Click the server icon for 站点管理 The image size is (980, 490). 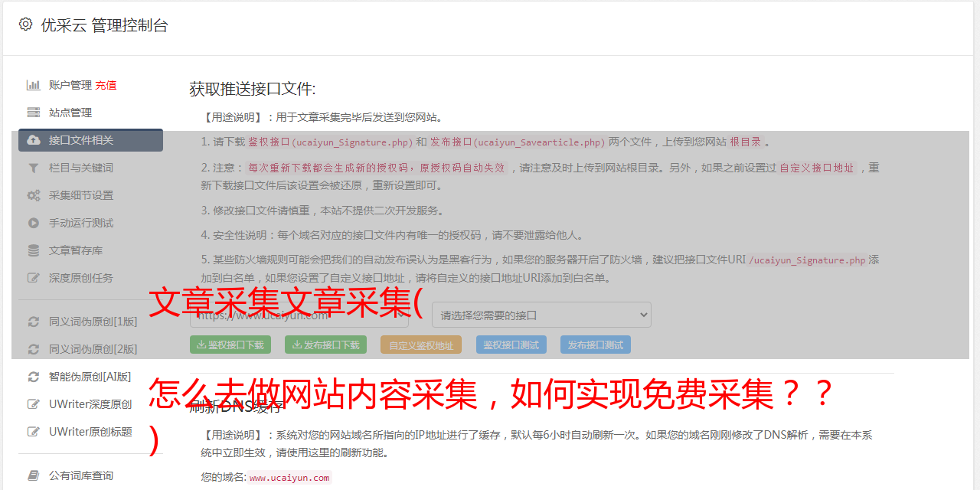pyautogui.click(x=34, y=113)
